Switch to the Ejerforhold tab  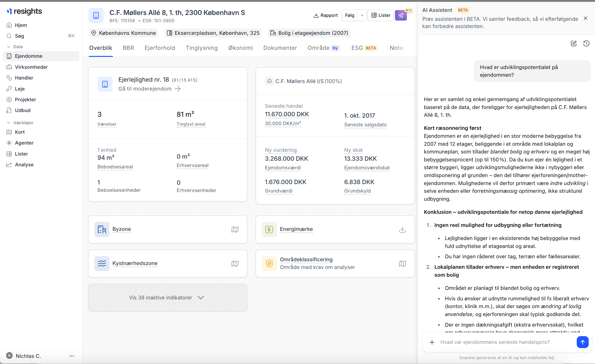(x=160, y=48)
